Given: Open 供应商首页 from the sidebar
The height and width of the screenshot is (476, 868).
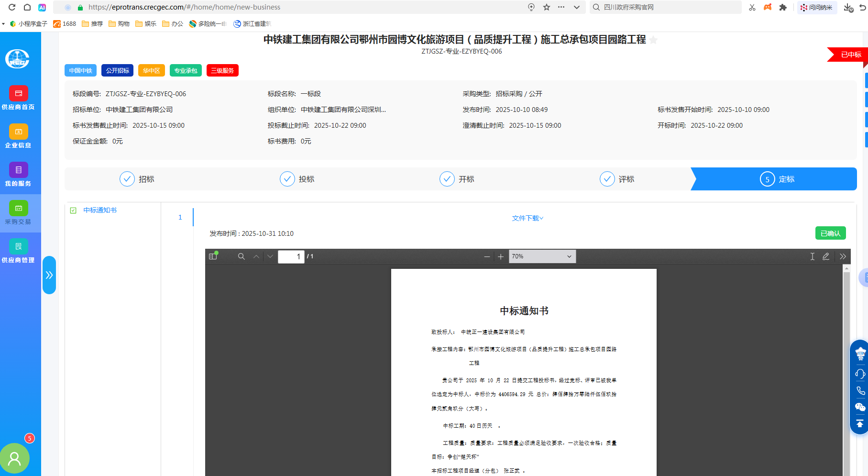Looking at the screenshot, I should click(18, 98).
